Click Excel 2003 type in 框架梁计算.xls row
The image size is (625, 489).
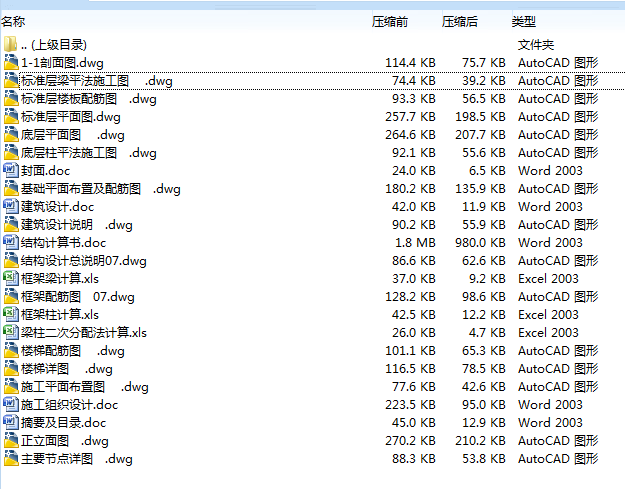548,279
